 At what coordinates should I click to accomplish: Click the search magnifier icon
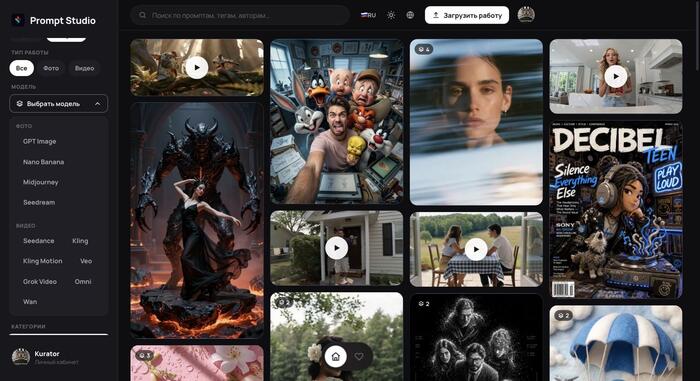click(142, 15)
